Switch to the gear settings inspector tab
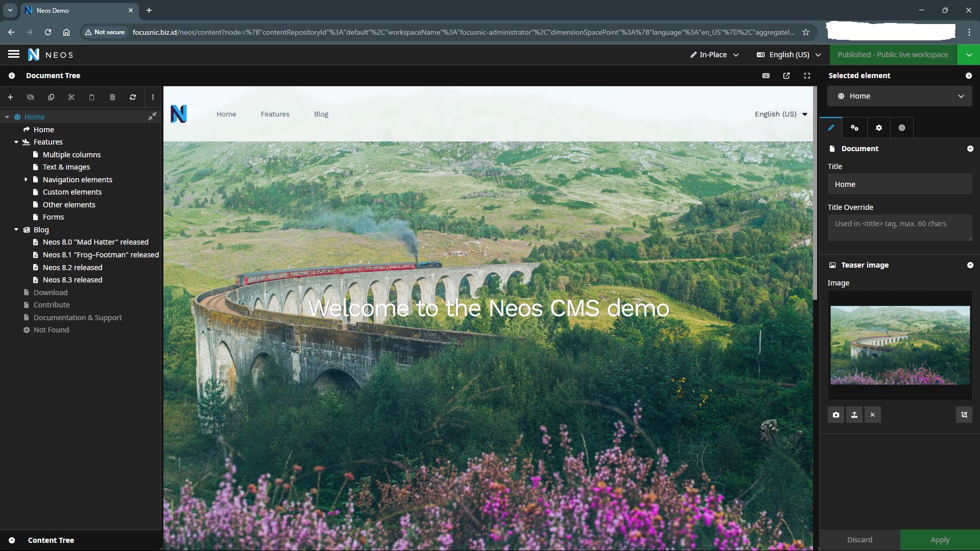The height and width of the screenshot is (551, 980). [878, 128]
